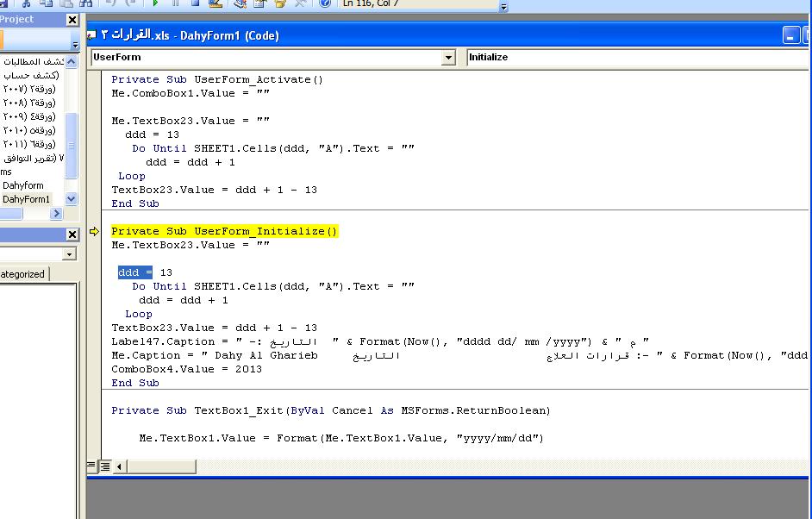The width and height of the screenshot is (812, 519).
Task: Switch to the Categorized tab
Action: click(x=22, y=274)
